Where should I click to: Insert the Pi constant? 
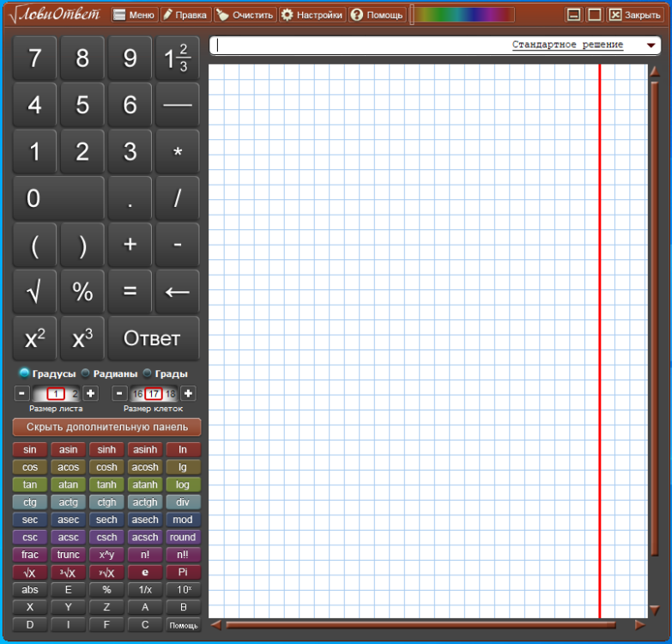coord(183,572)
